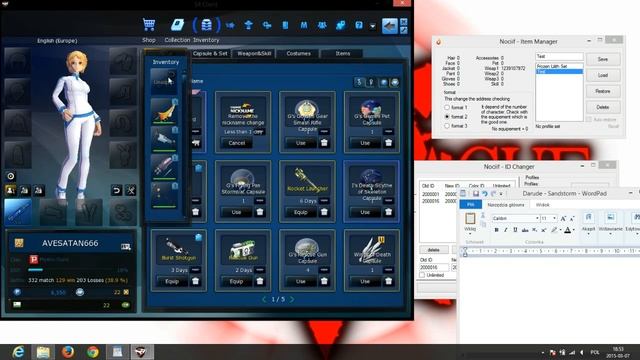Open the WordPad File (Plik) tab
Viewport: 640px width, 360px height.
471,204
